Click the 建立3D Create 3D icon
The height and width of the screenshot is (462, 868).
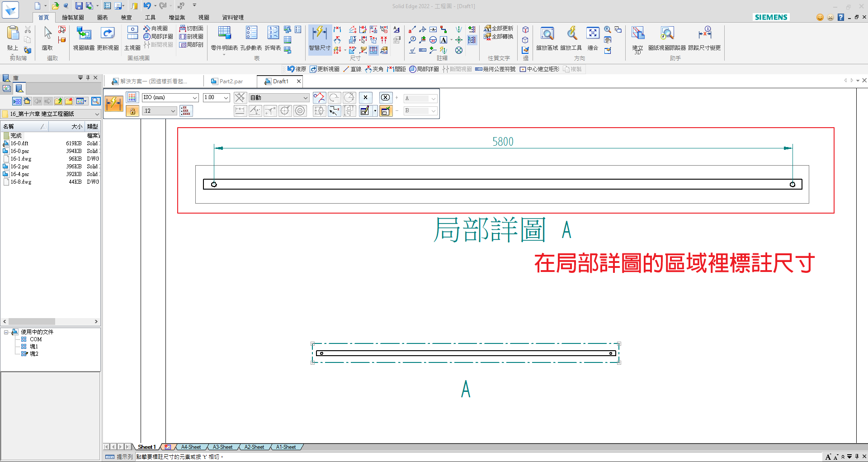(637, 40)
